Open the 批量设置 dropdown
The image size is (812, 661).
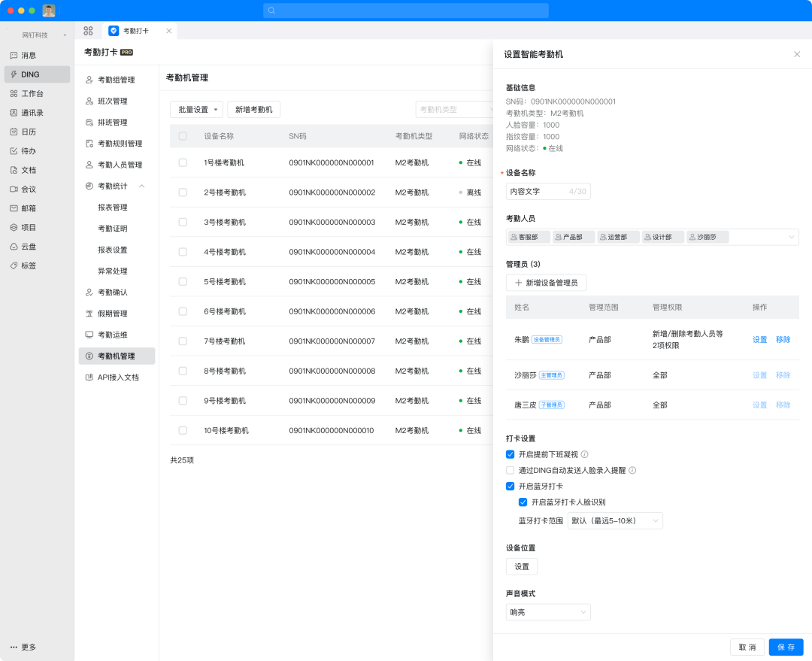point(196,110)
